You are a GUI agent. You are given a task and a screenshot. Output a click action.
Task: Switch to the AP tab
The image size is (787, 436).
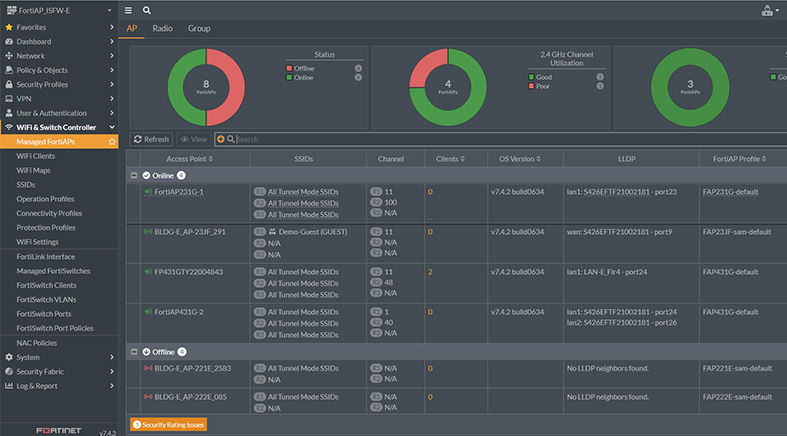pyautogui.click(x=132, y=29)
